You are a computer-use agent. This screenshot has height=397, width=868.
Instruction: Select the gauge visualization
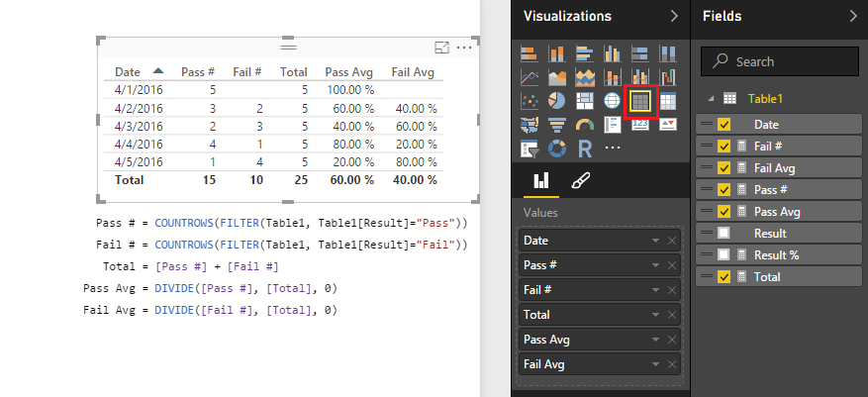(585, 125)
